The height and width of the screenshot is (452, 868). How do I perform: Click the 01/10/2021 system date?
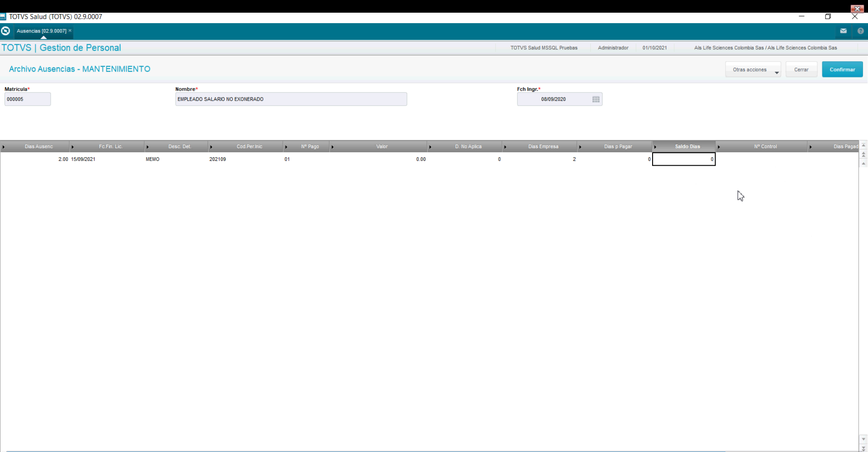point(654,48)
